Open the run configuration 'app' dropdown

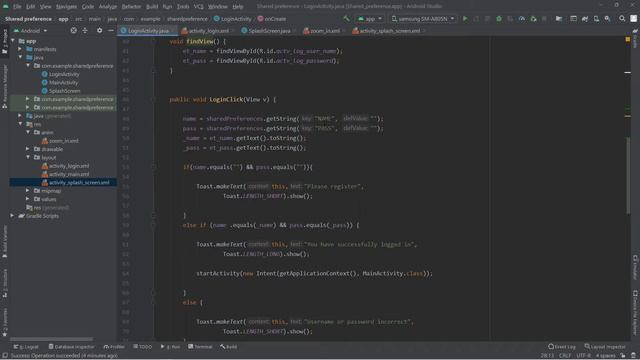point(370,19)
